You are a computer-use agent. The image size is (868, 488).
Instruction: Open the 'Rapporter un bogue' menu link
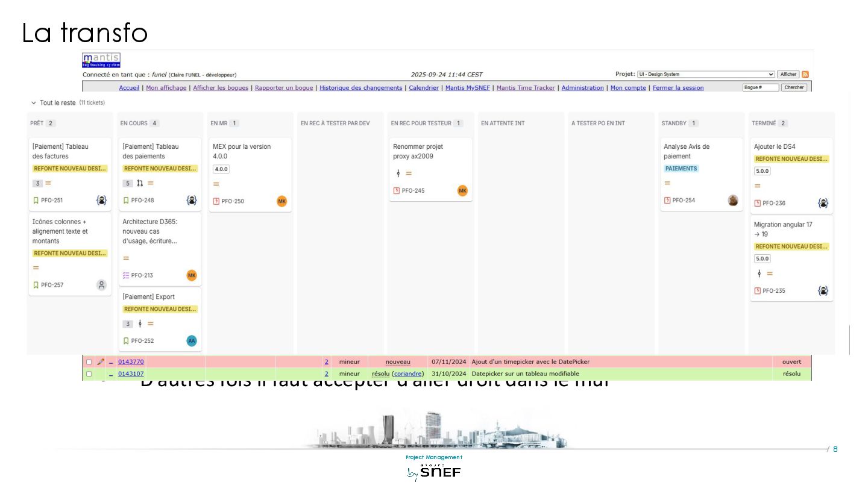click(x=284, y=87)
